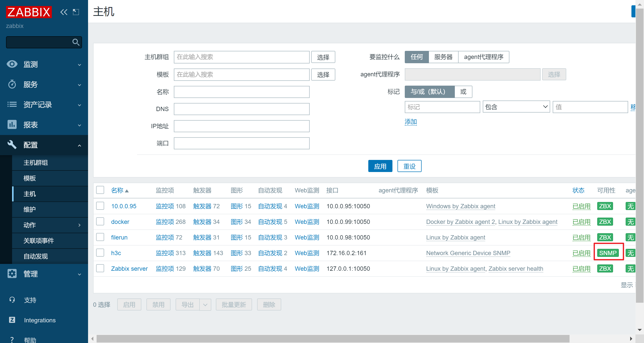
Task: Open 自动发现 in configuration menu
Action: (x=50, y=256)
